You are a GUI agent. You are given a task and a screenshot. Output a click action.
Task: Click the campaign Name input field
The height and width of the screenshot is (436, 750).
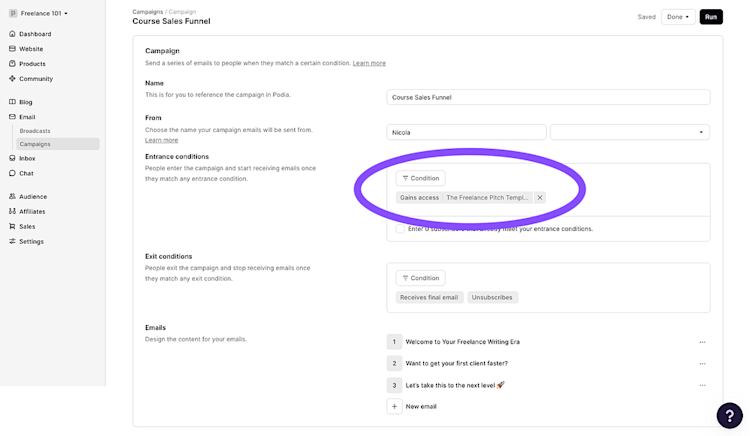(x=548, y=98)
